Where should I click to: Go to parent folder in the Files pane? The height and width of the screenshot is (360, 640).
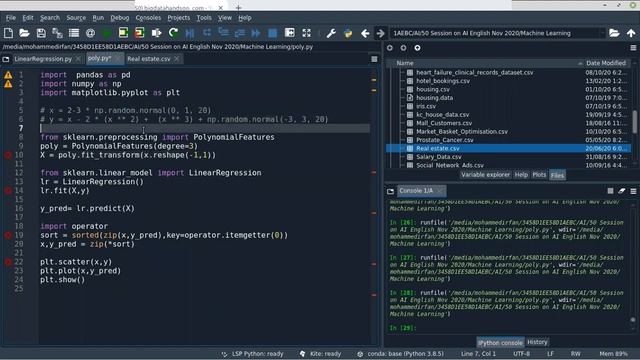pyautogui.click(x=417, y=48)
